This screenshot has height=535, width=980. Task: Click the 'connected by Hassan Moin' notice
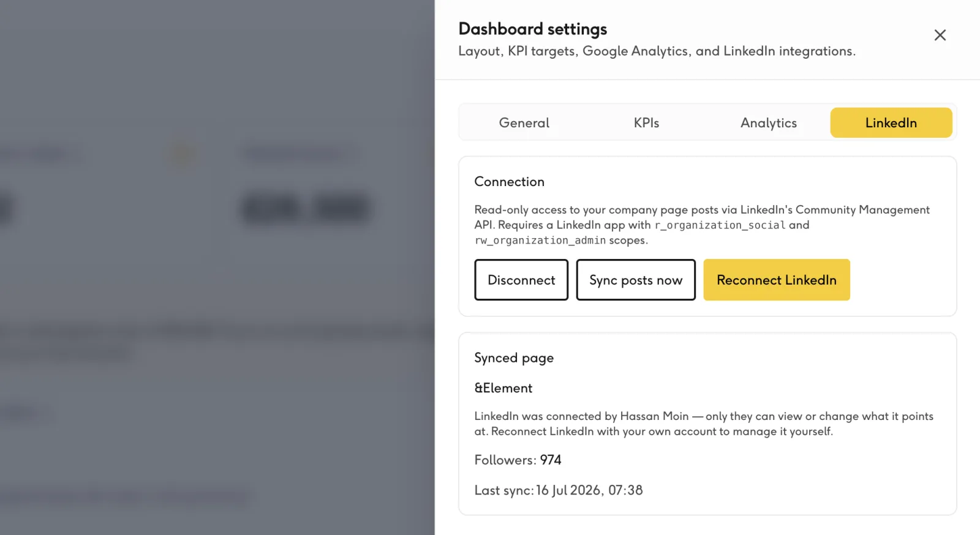click(704, 424)
